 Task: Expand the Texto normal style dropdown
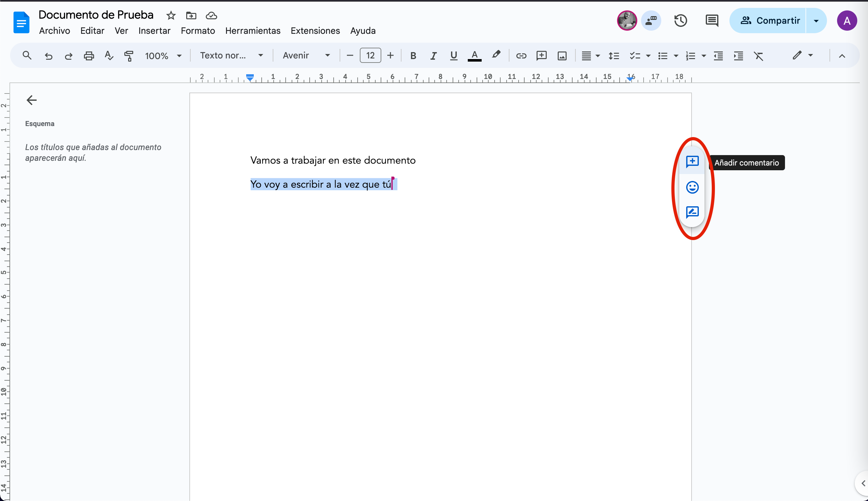[x=231, y=56]
